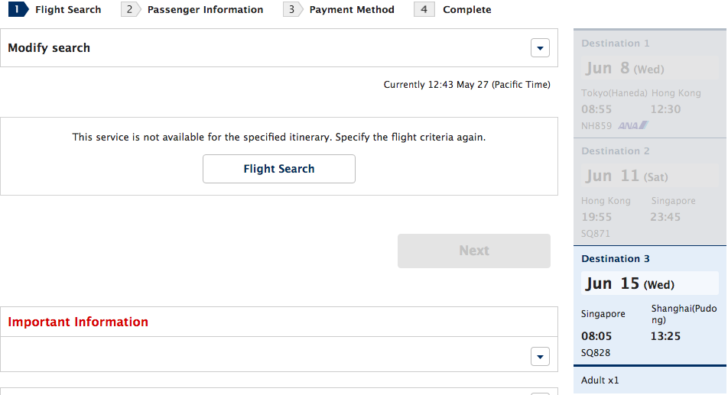Image resolution: width=728 pixels, height=395 pixels.
Task: Select step 4 Complete tab
Action: (453, 9)
